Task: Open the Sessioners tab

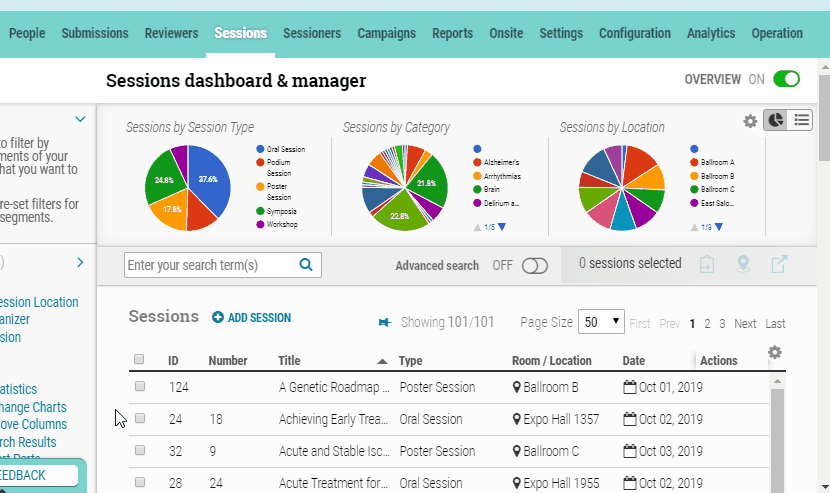Action: pos(312,33)
